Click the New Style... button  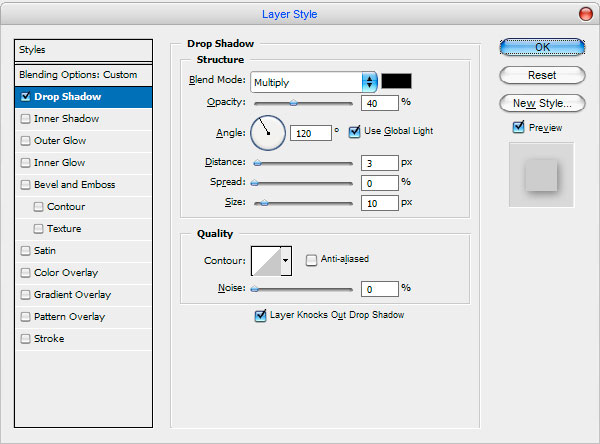tap(542, 103)
